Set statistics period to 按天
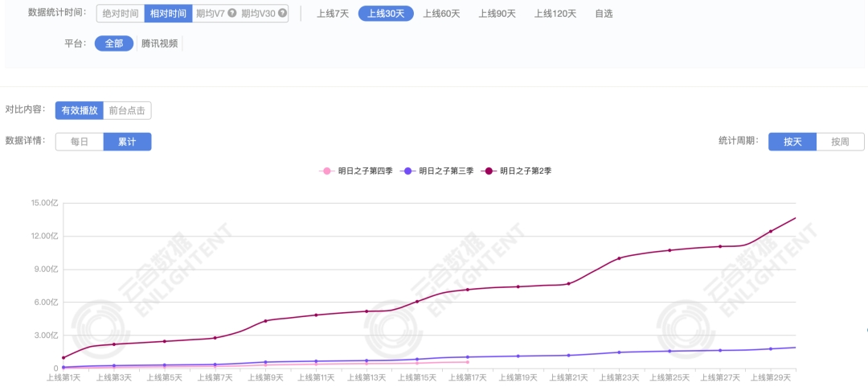The image size is (868, 387). coord(792,142)
